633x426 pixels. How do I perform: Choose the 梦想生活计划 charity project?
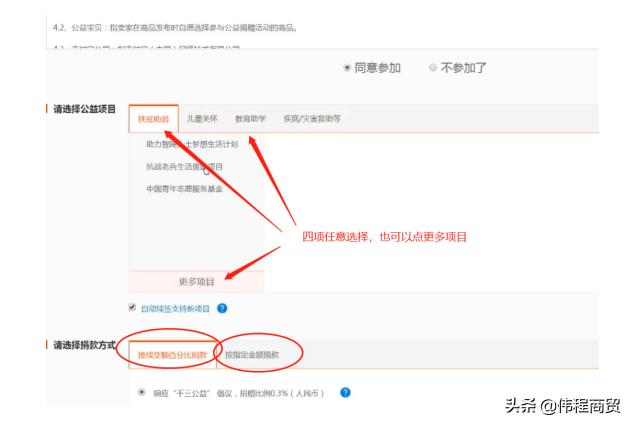192,144
